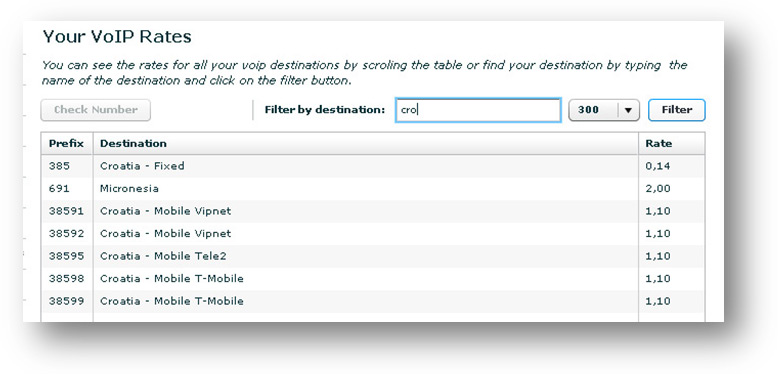Click the Destination column header
The width and height of the screenshot is (778, 374).
[366, 143]
